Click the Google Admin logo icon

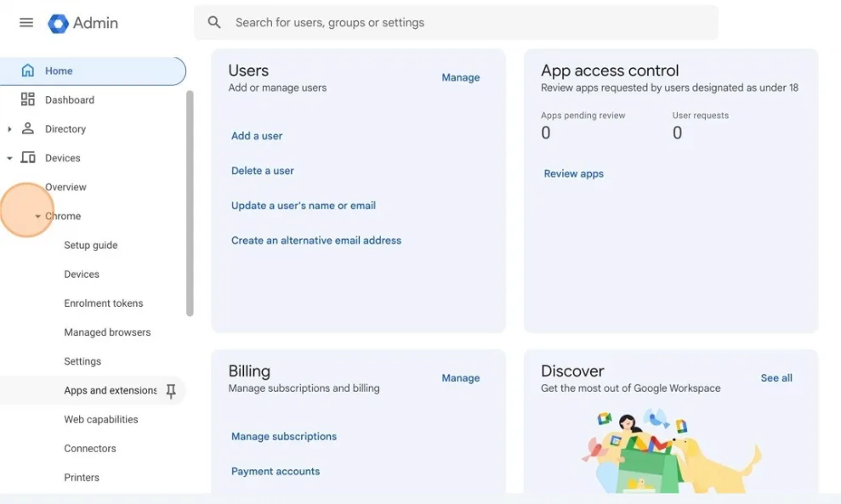(58, 23)
